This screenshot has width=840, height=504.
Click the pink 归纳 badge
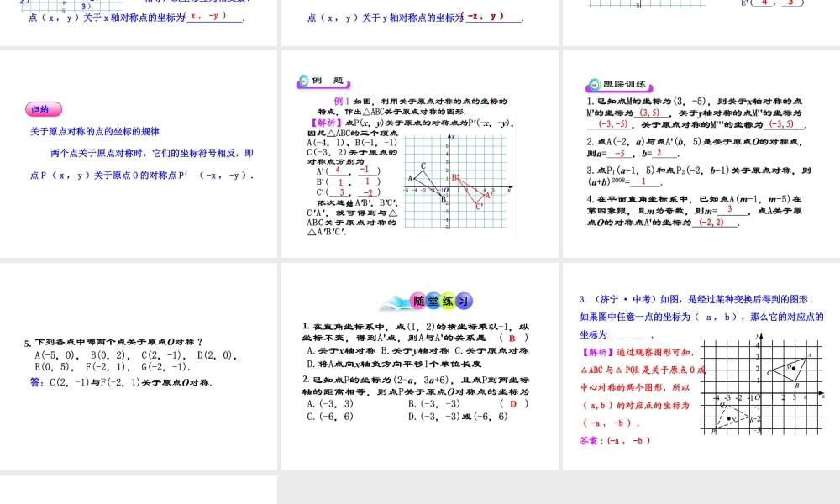click(42, 109)
